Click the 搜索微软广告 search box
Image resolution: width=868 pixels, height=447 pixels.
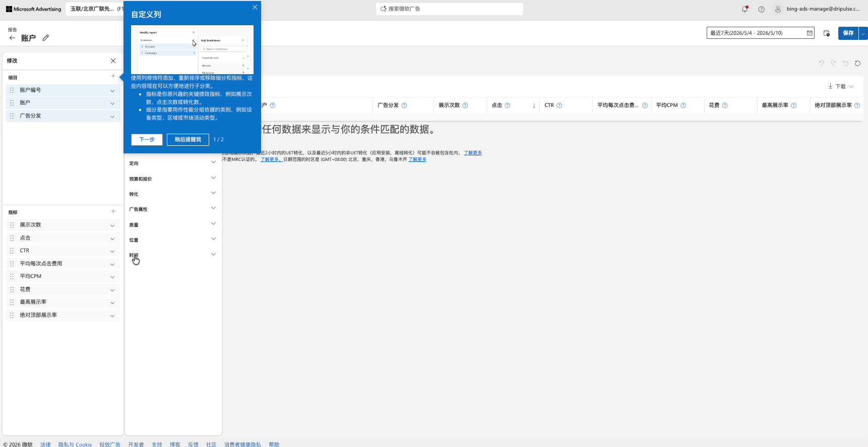450,9
